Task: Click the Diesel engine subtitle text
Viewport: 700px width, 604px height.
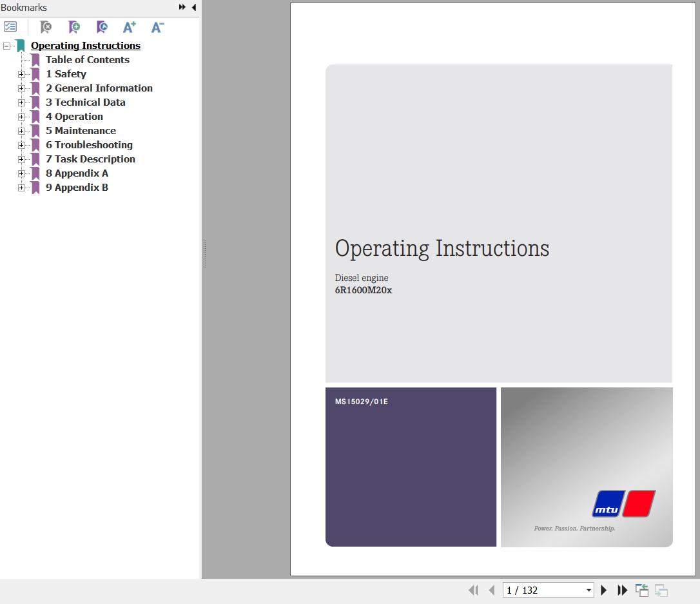Action: (x=362, y=278)
